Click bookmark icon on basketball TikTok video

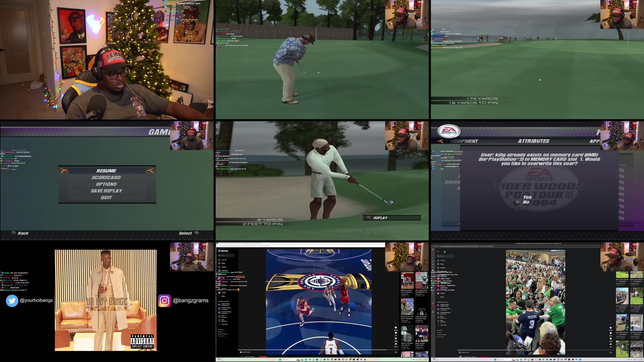tap(395, 338)
